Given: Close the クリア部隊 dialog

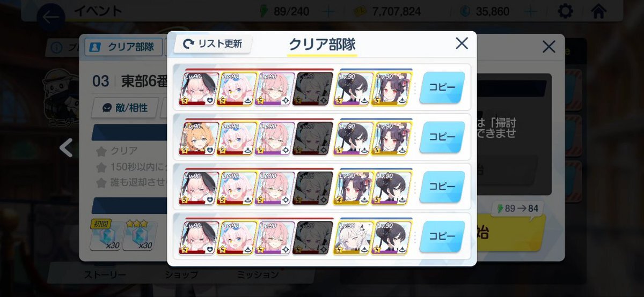Looking at the screenshot, I should (462, 43).
